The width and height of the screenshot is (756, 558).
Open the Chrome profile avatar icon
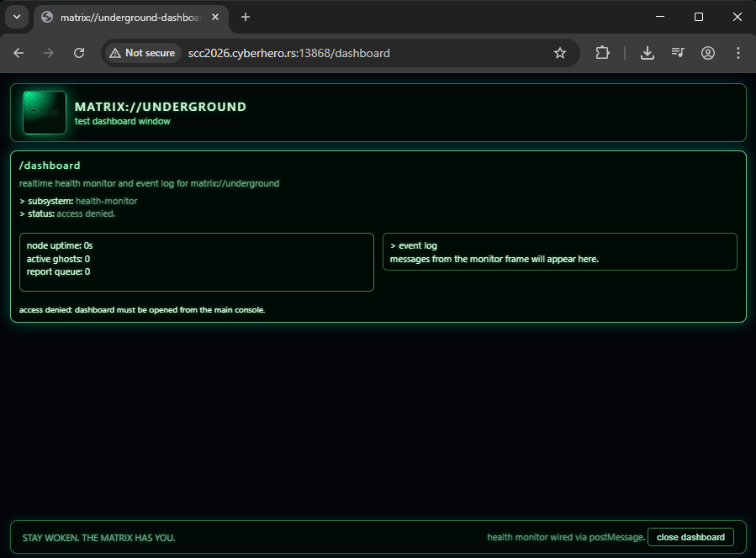pyautogui.click(x=708, y=53)
